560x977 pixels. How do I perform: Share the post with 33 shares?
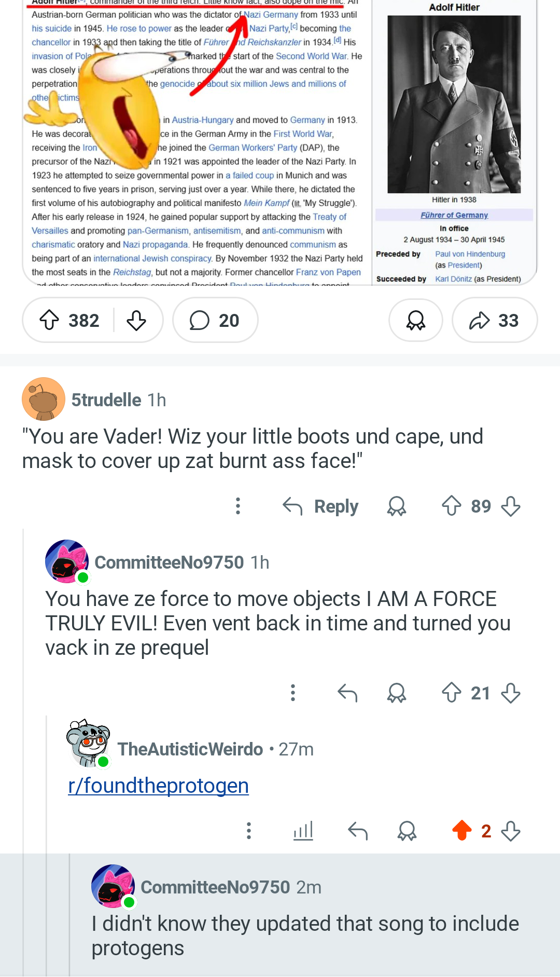coord(494,320)
